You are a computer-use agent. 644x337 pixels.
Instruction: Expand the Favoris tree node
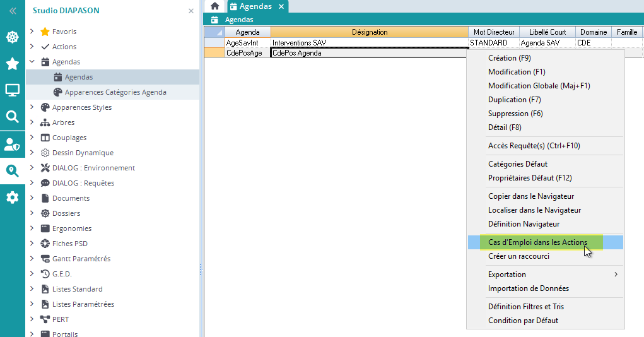(x=32, y=31)
